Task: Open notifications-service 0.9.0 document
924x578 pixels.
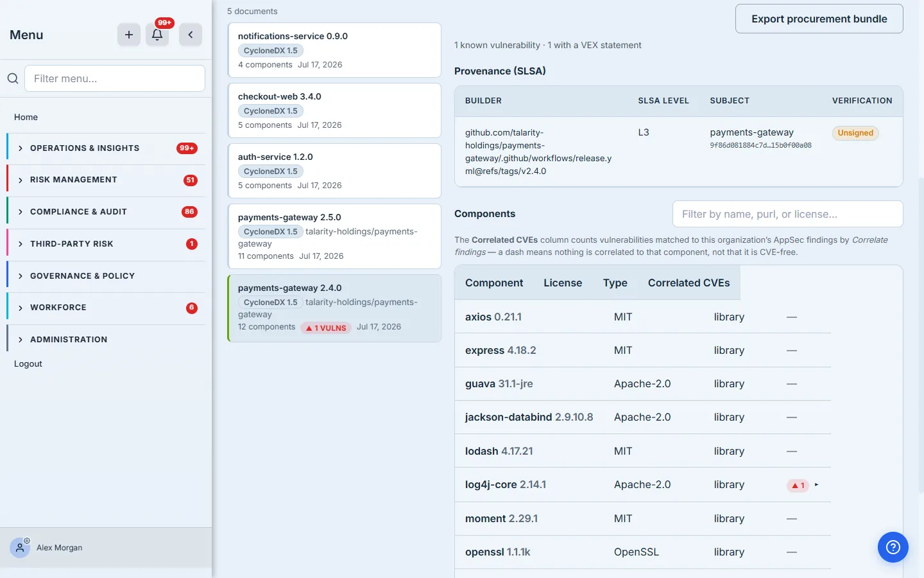Action: point(334,50)
